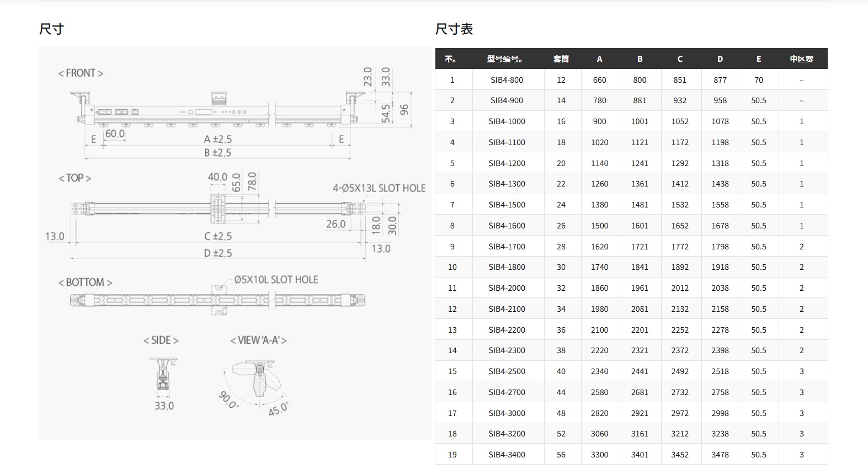
Task: Select the SIB4-3400 model cell
Action: click(507, 455)
